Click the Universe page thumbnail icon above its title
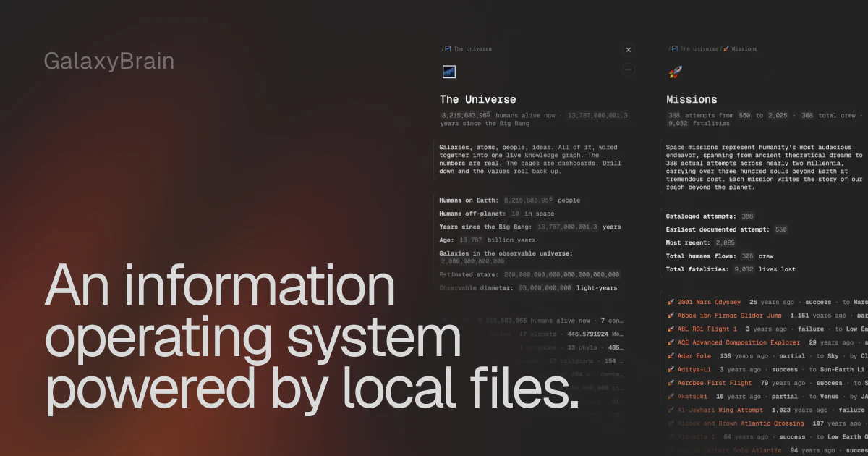This screenshot has width=868, height=456. point(448,71)
